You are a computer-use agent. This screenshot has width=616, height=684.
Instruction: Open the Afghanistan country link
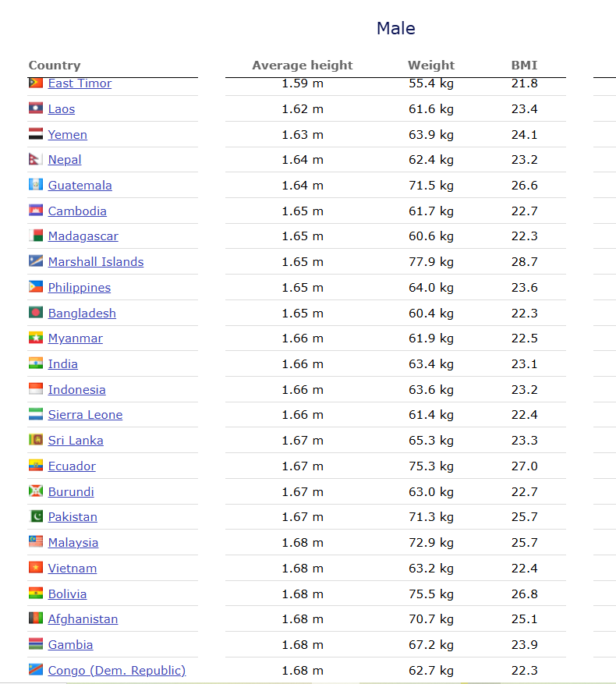[x=83, y=619]
